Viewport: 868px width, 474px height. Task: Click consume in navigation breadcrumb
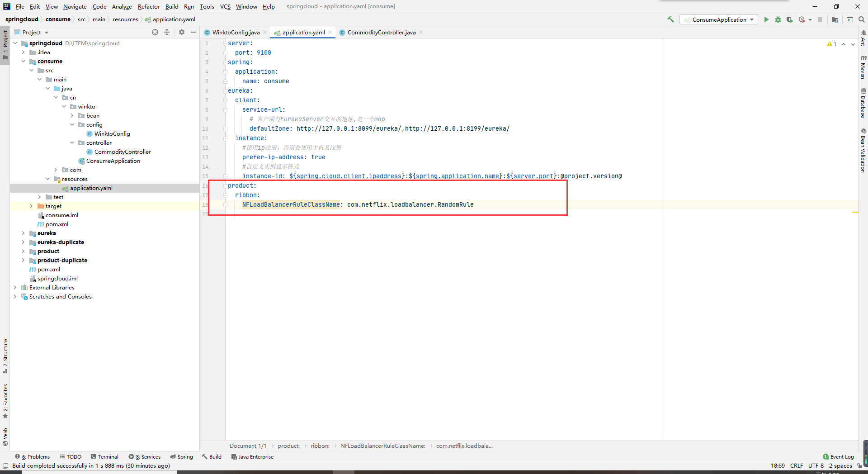pos(58,19)
